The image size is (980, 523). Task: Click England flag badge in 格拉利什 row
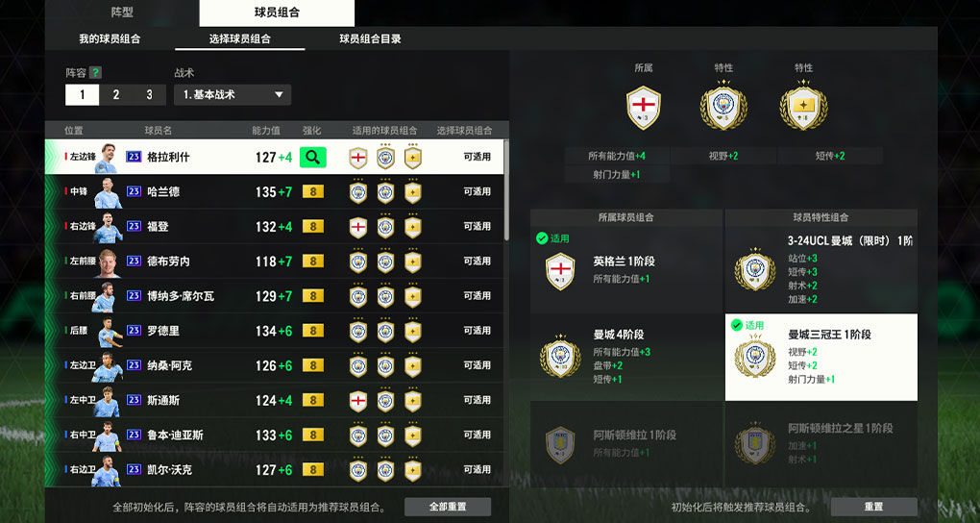coord(358,157)
